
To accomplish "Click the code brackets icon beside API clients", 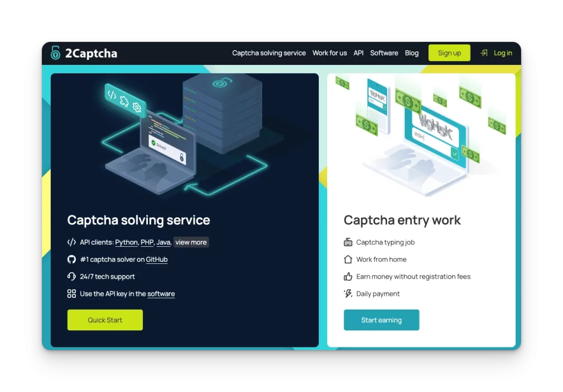I will [x=71, y=242].
